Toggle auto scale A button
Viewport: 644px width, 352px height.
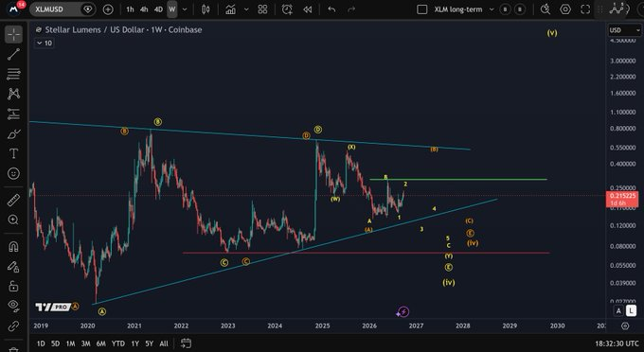pyautogui.click(x=618, y=311)
